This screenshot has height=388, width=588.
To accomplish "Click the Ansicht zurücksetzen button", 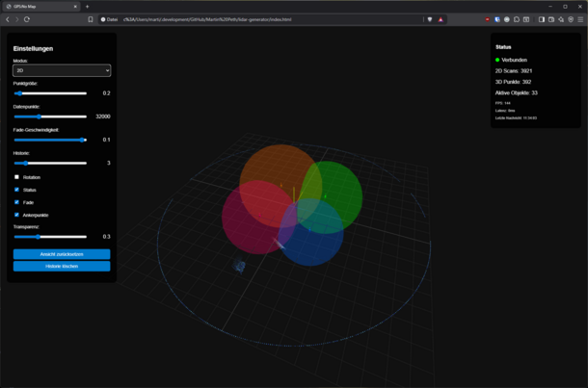I will (x=62, y=254).
